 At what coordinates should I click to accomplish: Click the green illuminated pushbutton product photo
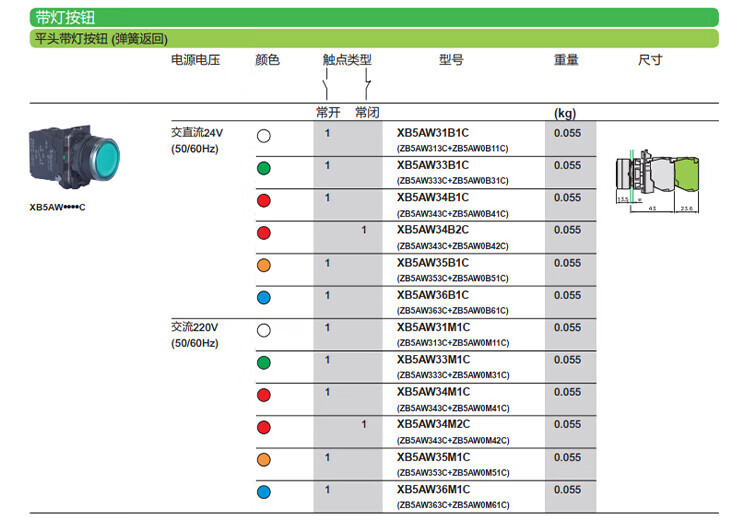point(80,158)
